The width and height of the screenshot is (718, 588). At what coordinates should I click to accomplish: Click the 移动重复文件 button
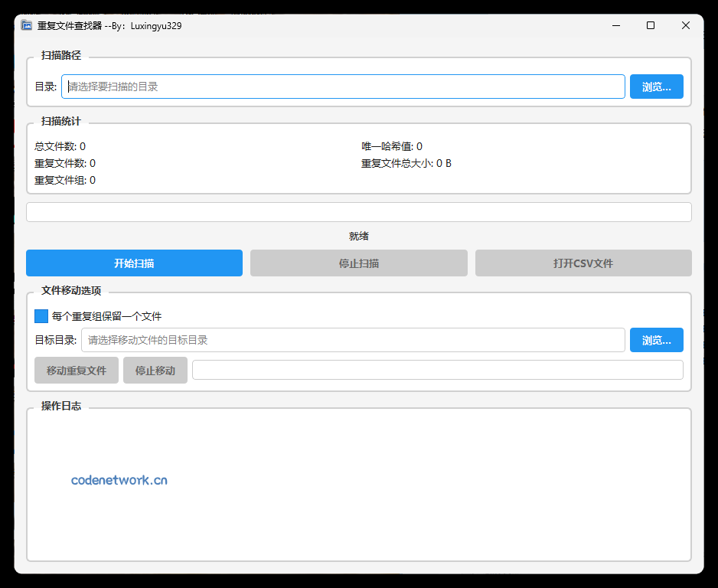pyautogui.click(x=77, y=369)
